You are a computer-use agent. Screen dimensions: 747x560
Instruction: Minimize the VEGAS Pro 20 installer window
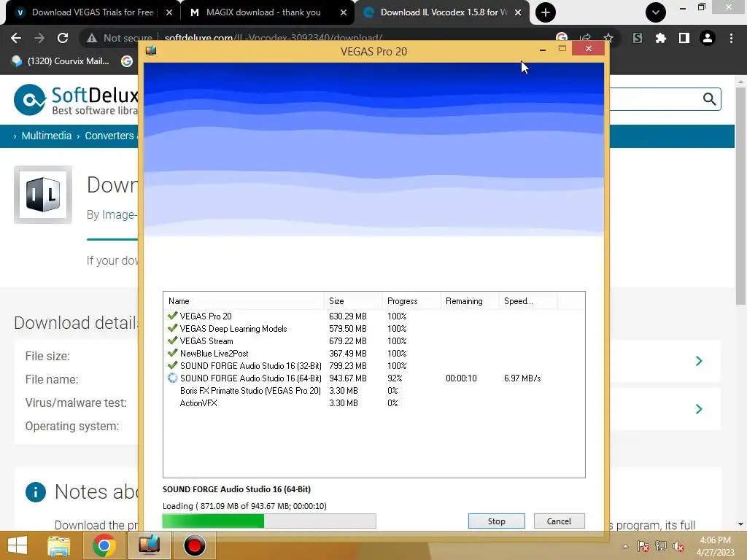[x=543, y=50]
